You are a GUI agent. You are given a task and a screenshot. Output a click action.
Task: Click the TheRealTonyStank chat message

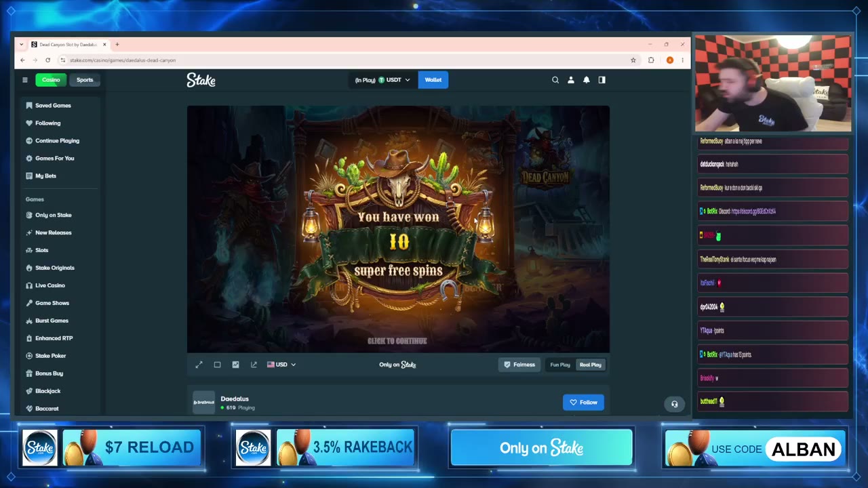pos(773,260)
